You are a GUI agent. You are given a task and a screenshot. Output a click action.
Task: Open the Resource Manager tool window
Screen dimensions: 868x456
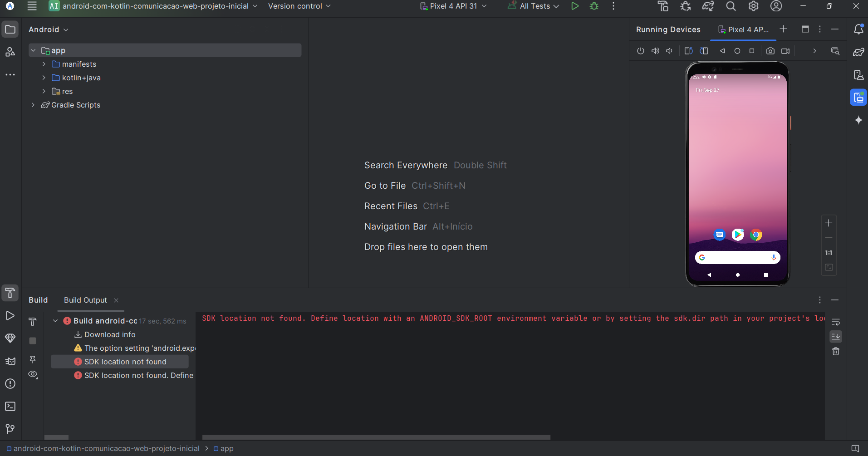pos(10,52)
